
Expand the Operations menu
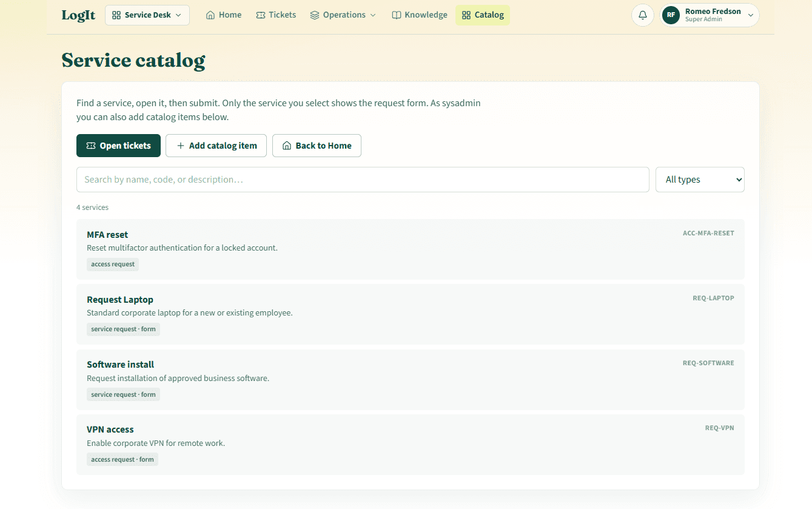[x=343, y=15]
